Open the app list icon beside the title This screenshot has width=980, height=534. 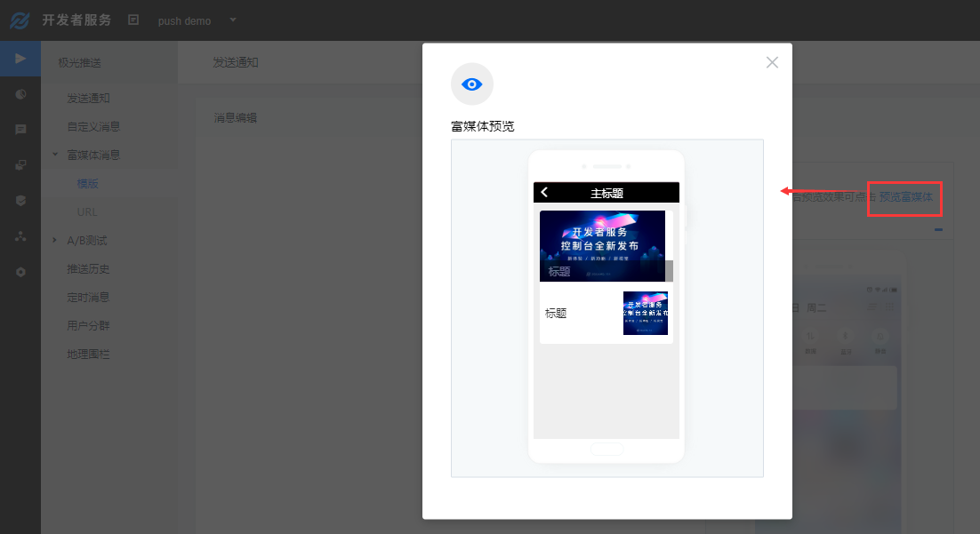(133, 20)
